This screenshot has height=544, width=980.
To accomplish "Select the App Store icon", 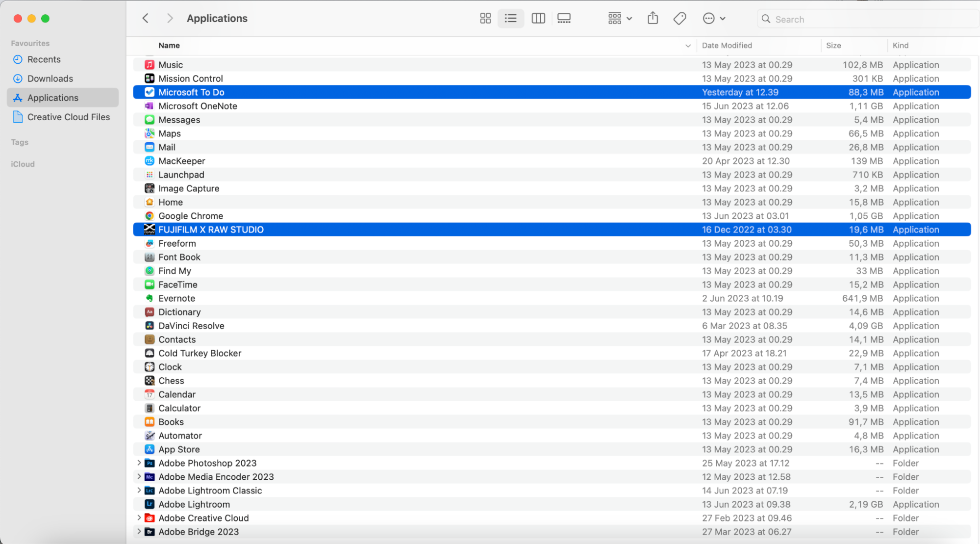I will pos(150,449).
